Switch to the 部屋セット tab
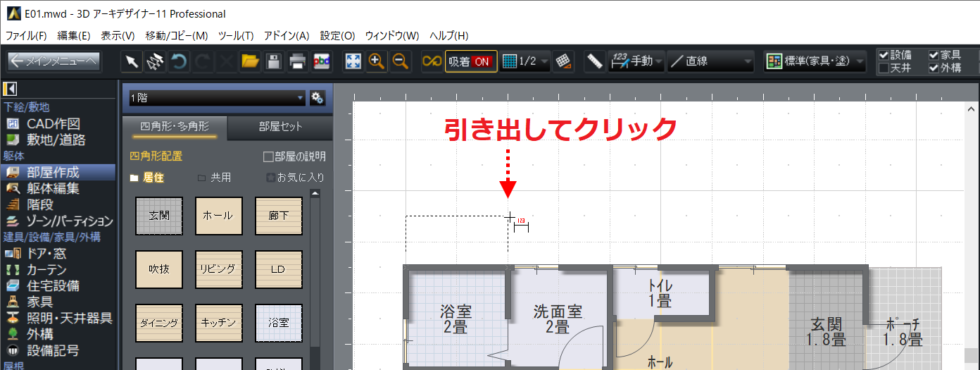The width and height of the screenshot is (980, 370). pos(280,127)
